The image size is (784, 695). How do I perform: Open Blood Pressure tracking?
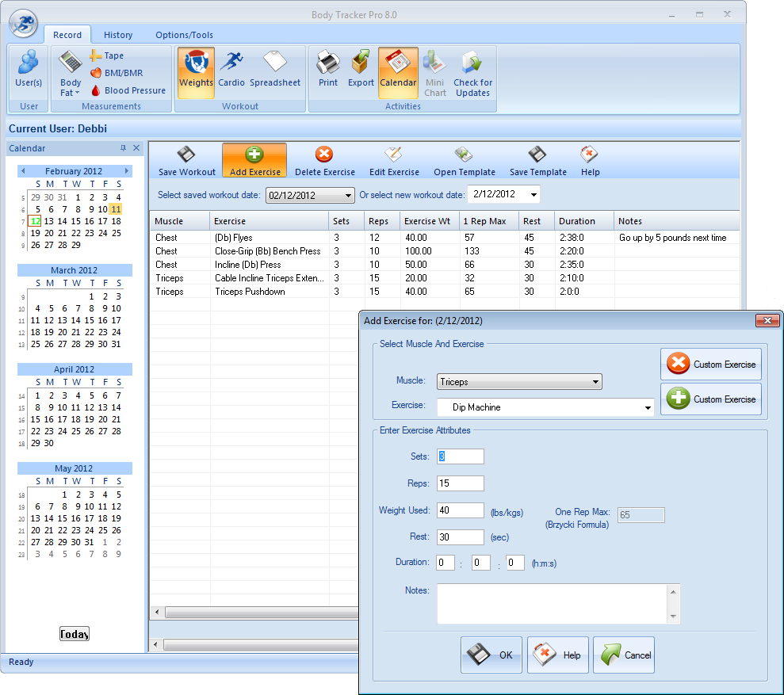pos(128,90)
